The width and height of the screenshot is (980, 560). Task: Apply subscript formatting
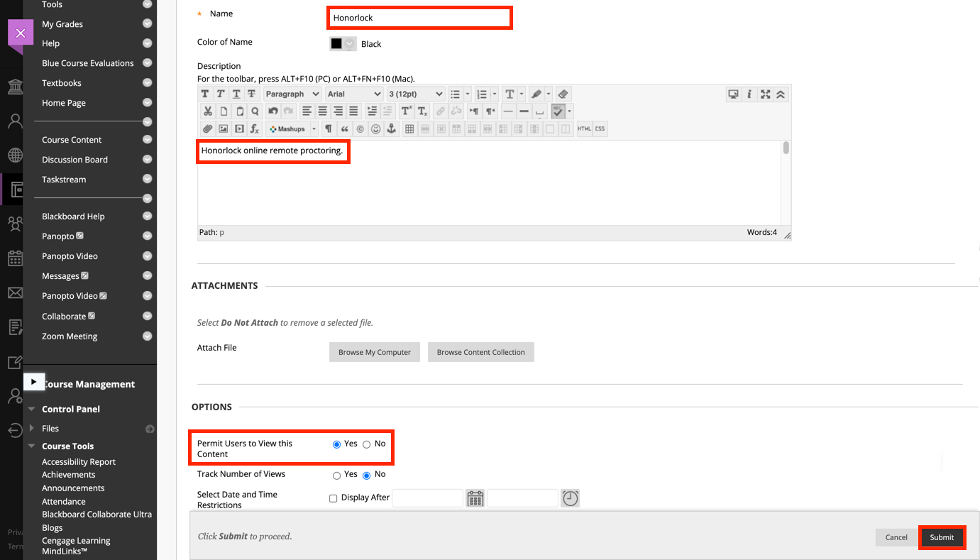(422, 111)
